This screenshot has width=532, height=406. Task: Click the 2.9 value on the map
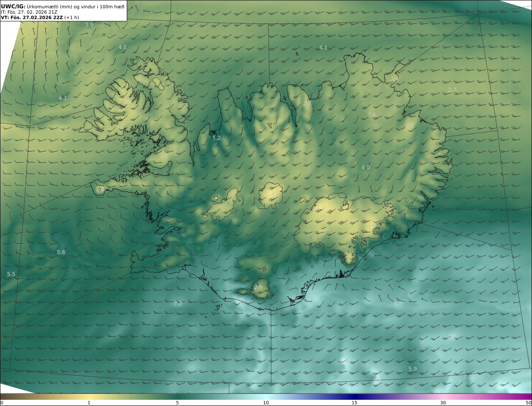tap(258, 288)
